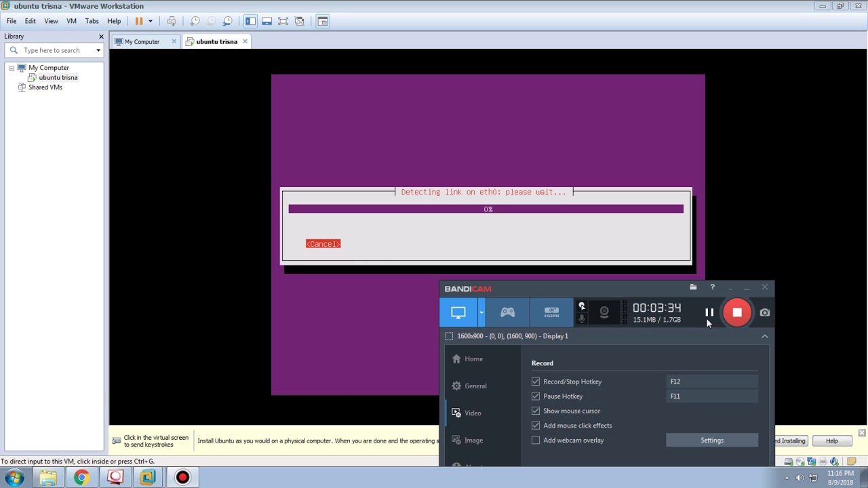This screenshot has height=488, width=868.
Task: Open the View menu
Action: point(51,21)
